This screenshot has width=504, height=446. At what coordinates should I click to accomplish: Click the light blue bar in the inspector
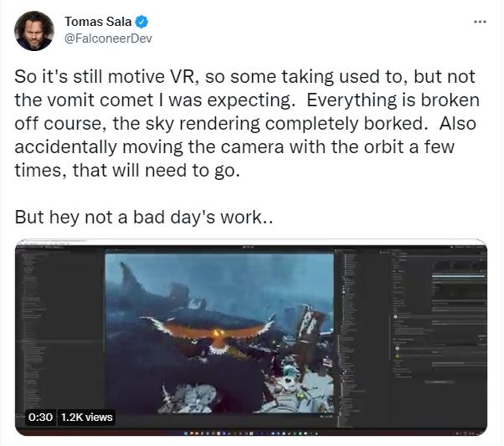(459, 276)
